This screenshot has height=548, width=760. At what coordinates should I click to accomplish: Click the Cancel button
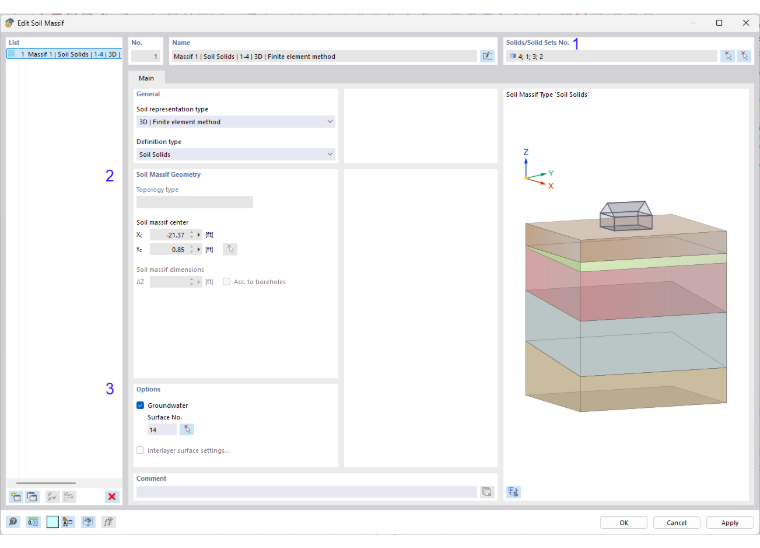pos(677,522)
